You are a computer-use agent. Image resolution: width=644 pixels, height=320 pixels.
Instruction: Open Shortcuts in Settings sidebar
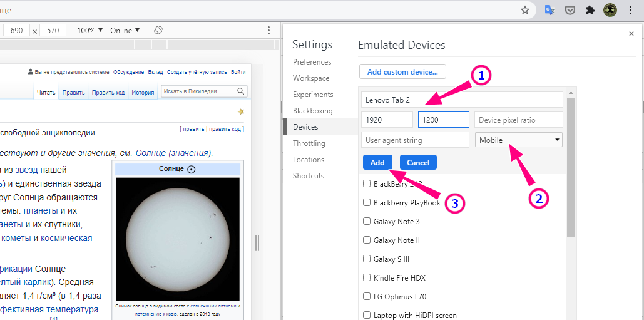tap(309, 176)
